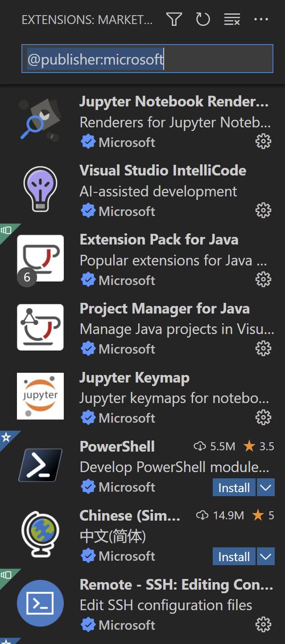The image size is (285, 644).
Task: Select the Extension Pack for Java coffee cup icon
Action: 40,258
